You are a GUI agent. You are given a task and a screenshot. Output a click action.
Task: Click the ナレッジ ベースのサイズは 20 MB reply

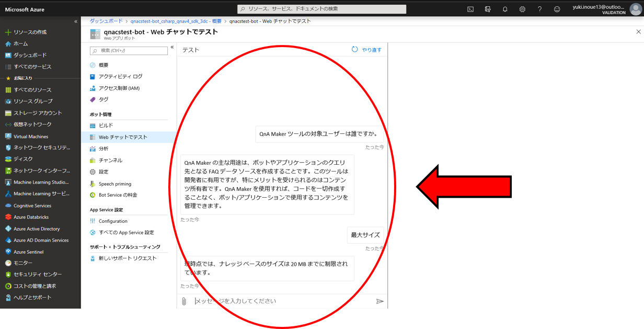tap(267, 268)
